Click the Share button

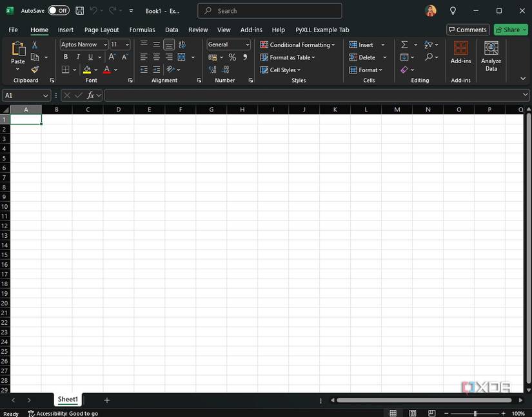510,30
